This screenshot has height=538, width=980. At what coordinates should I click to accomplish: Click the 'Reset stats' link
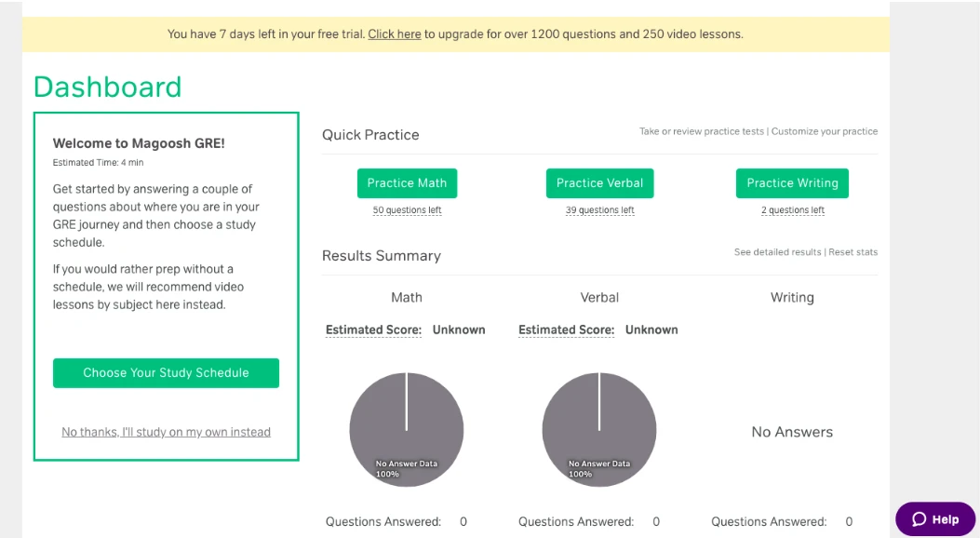853,252
